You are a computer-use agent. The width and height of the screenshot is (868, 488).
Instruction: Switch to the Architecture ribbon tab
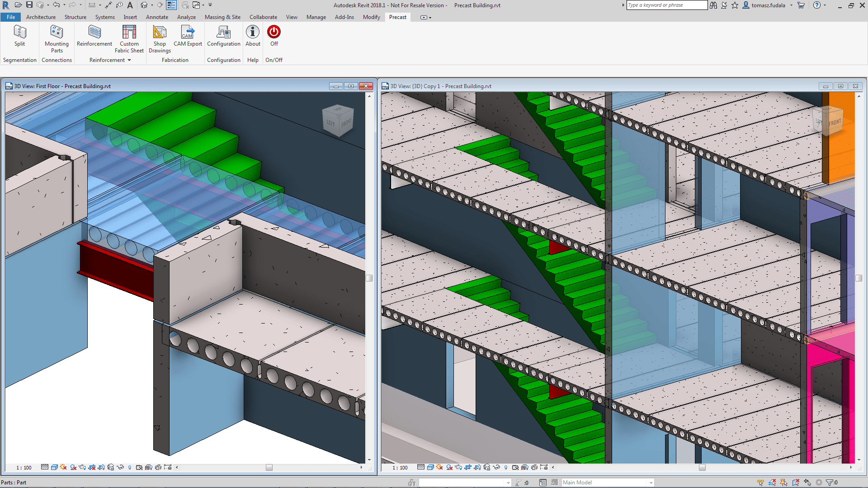[41, 17]
